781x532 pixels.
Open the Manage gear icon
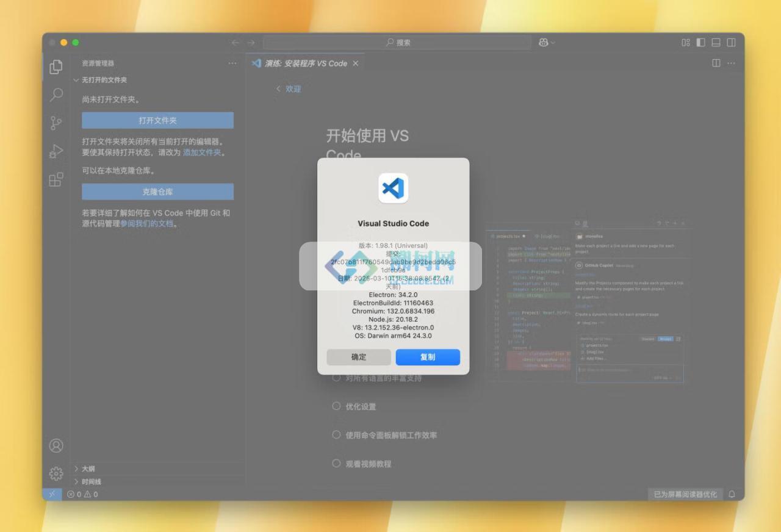pos(56,474)
